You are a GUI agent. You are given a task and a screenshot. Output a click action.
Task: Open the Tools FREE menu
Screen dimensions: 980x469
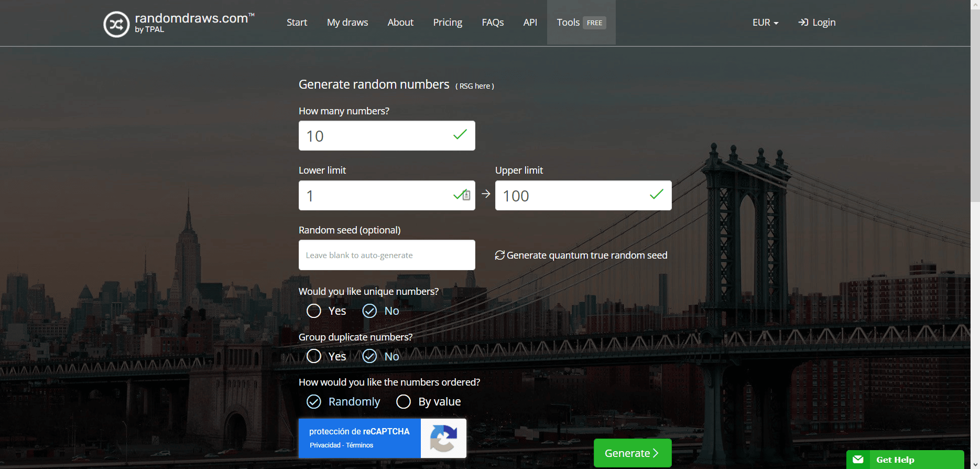tap(581, 23)
